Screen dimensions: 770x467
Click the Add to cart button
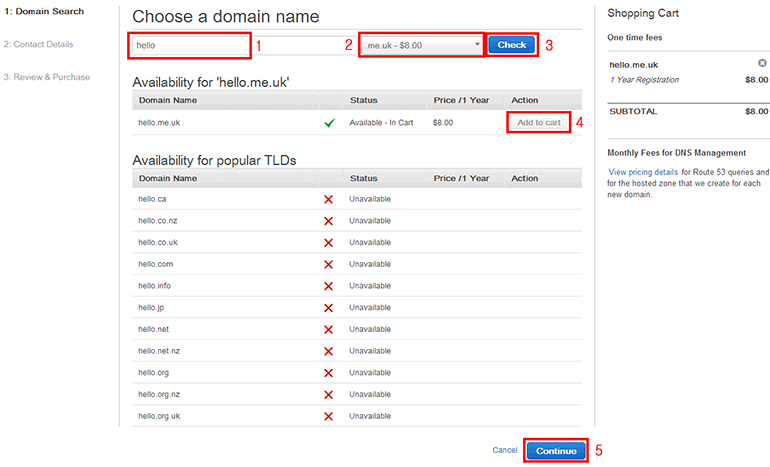point(538,122)
